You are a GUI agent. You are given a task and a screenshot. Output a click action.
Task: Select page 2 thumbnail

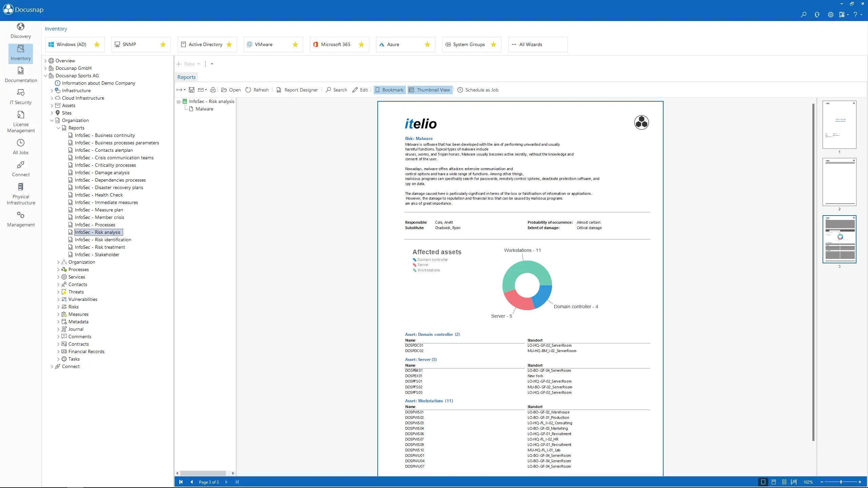pyautogui.click(x=839, y=182)
